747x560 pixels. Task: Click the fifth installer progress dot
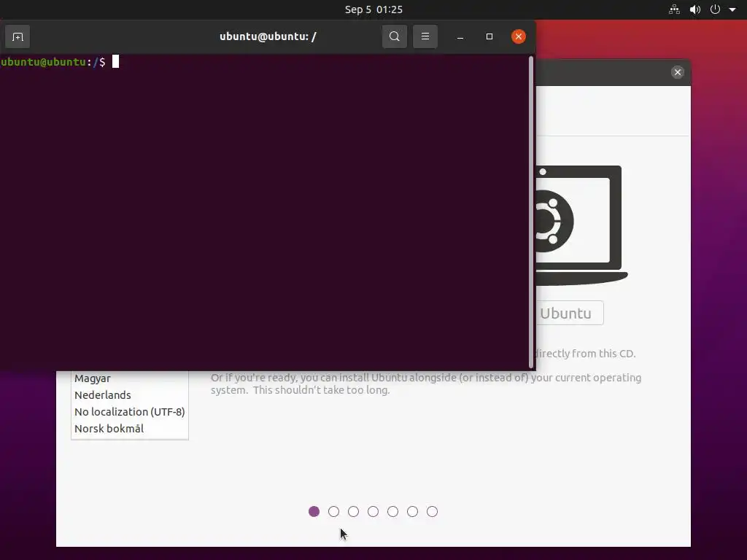click(392, 511)
